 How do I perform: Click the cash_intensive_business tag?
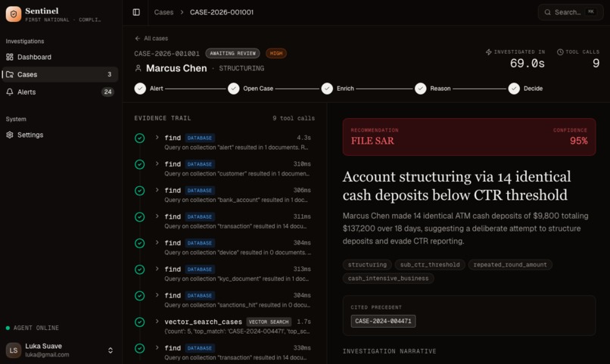tap(388, 278)
